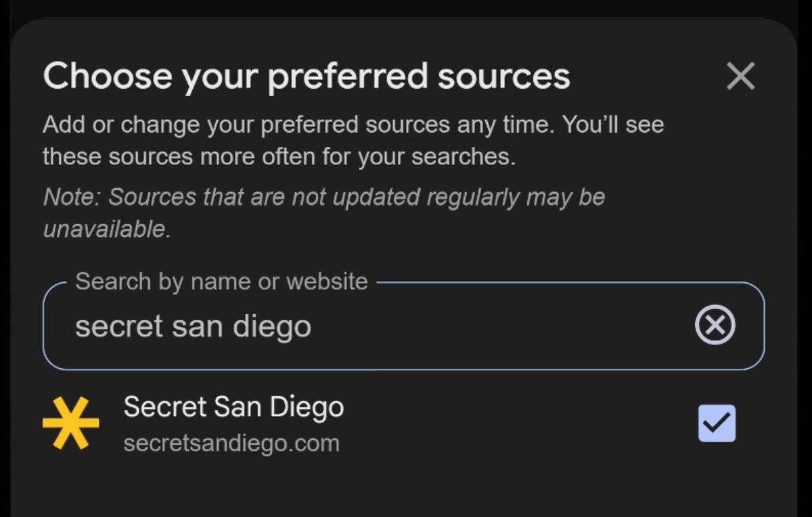The image size is (812, 517).
Task: Uncheck the Secret San Diego checkbox
Action: point(717,424)
